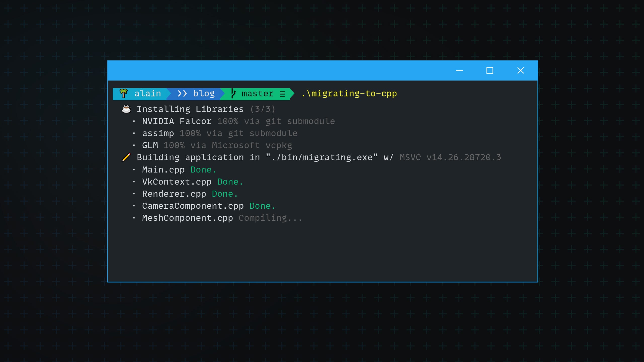Click the coffee cup icon by Installing Libraries
The height and width of the screenshot is (362, 644).
coord(126,109)
